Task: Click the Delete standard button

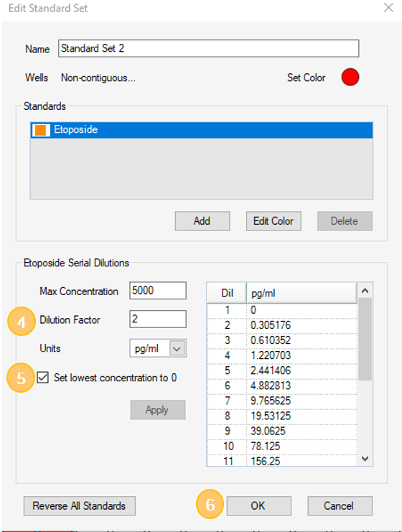Action: point(345,221)
